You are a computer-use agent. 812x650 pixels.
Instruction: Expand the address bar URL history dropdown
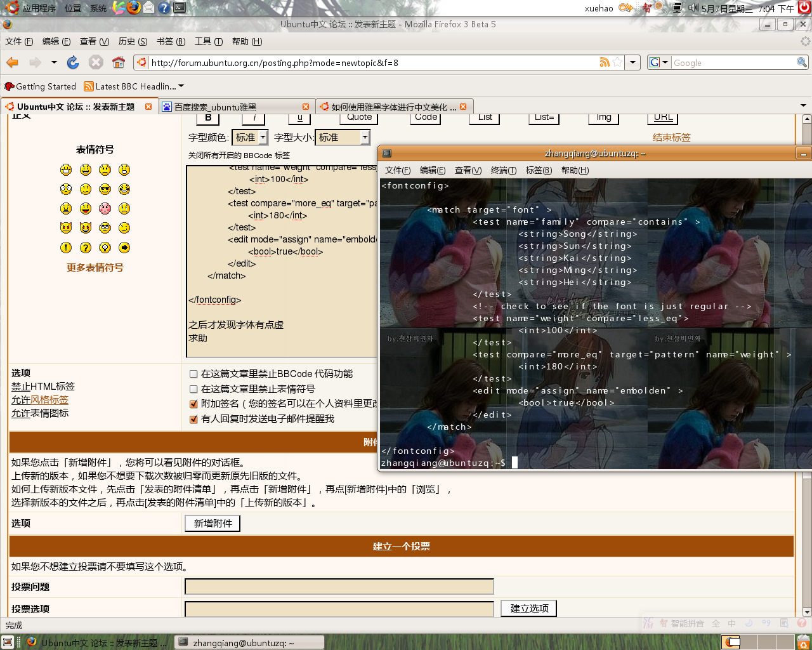(x=632, y=62)
